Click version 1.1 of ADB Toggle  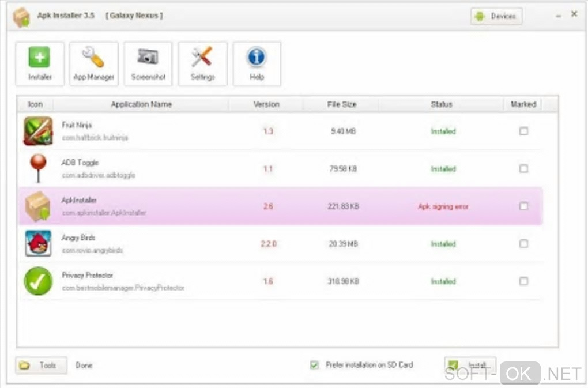pyautogui.click(x=267, y=169)
